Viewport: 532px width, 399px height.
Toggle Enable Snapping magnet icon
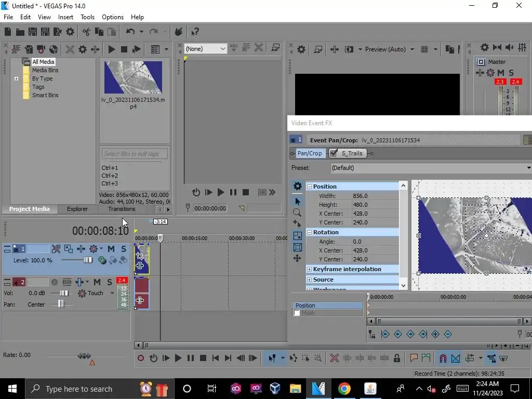443,358
